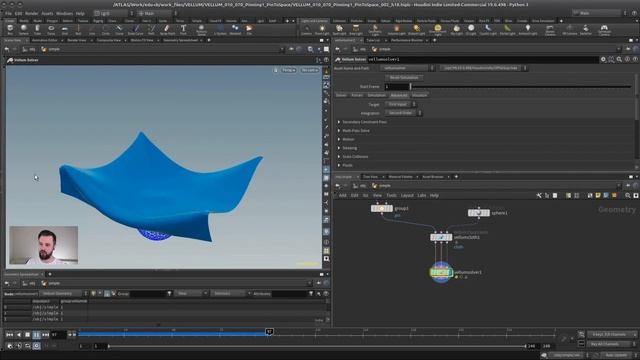Add an Environment Light from the shelf

pos(438,29)
